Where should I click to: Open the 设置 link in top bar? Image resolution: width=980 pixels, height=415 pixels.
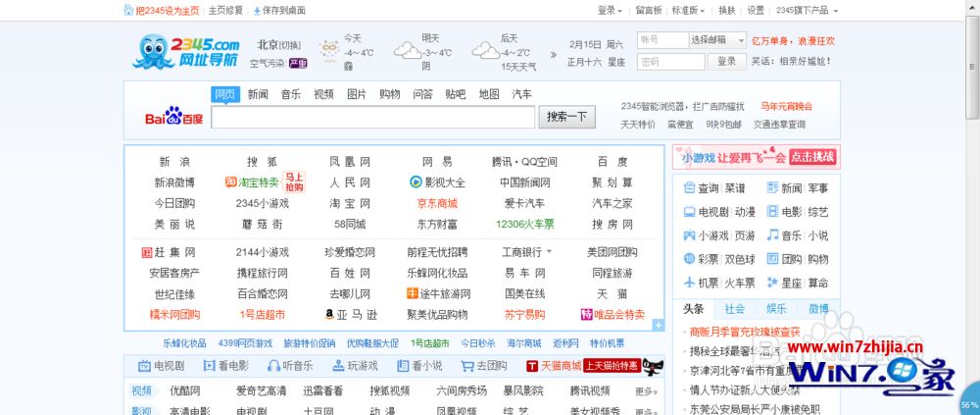(756, 11)
